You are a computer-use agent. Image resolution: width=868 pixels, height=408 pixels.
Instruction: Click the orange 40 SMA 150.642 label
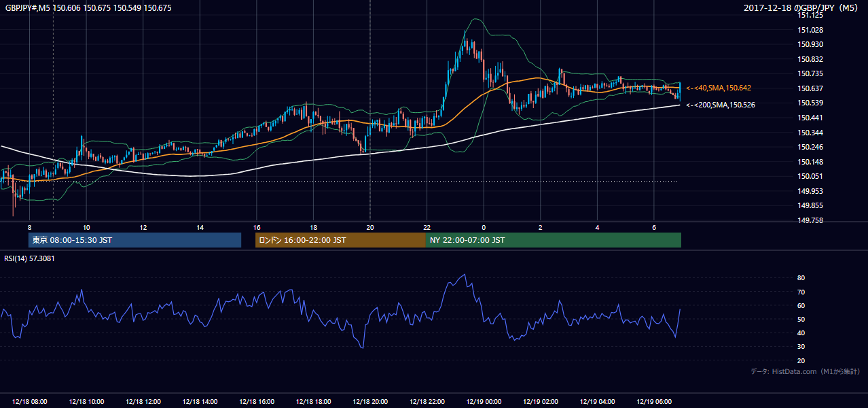(719, 88)
